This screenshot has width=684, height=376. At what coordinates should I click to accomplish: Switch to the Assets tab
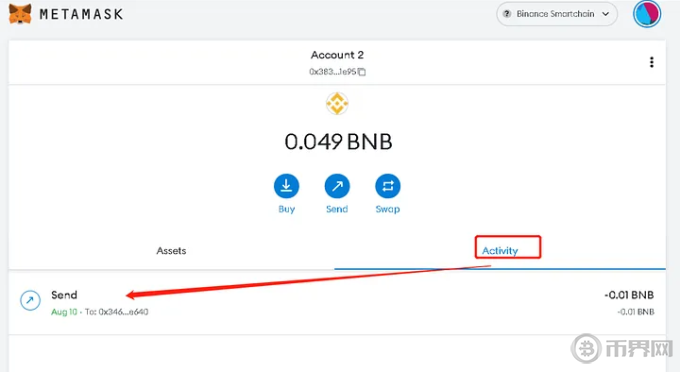point(171,251)
